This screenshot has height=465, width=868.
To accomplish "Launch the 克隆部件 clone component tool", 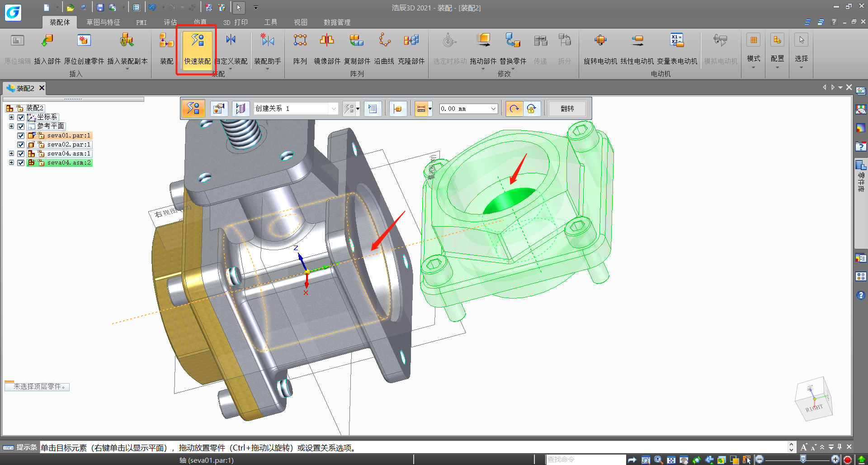I will (411, 48).
